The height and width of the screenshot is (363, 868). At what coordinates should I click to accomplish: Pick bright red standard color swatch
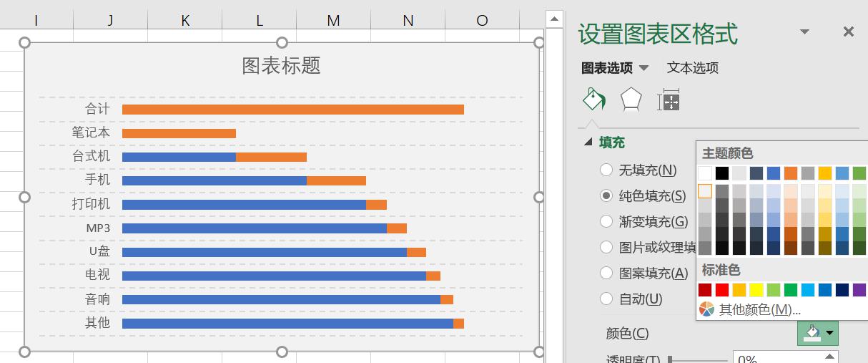pos(722,290)
